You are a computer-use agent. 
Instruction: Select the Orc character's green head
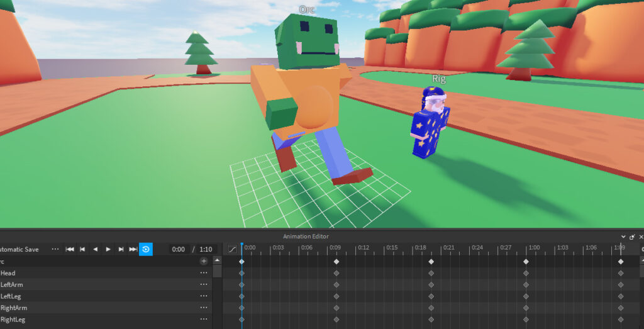(x=307, y=41)
